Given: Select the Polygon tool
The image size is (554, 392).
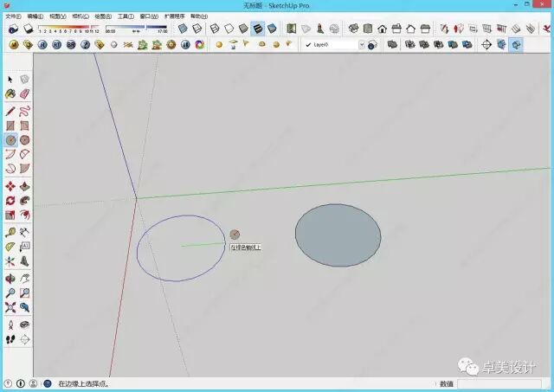Looking at the screenshot, I should (25, 140).
